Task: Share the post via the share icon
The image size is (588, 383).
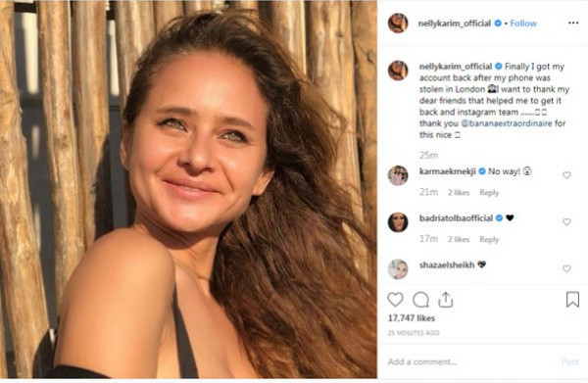Action: pos(446,300)
